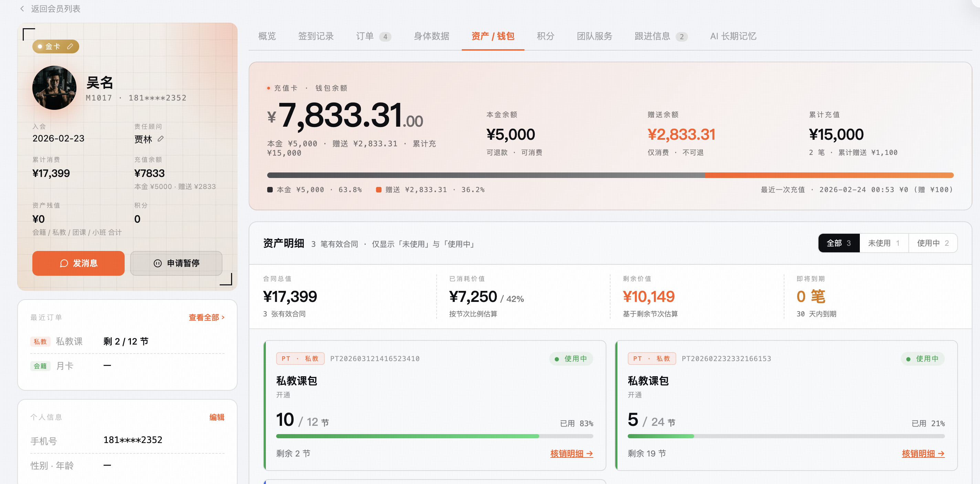Edit the 金卡 membership level pencil icon
980x484 pixels.
coord(70,46)
